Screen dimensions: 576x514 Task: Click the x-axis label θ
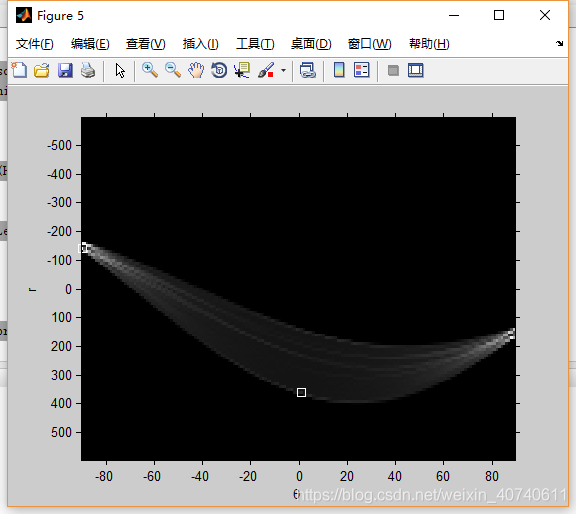point(296,494)
